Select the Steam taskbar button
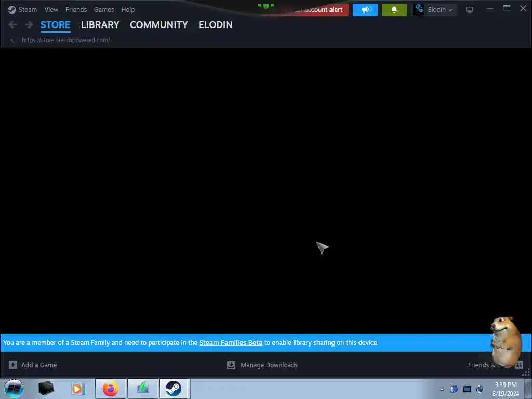 174,389
